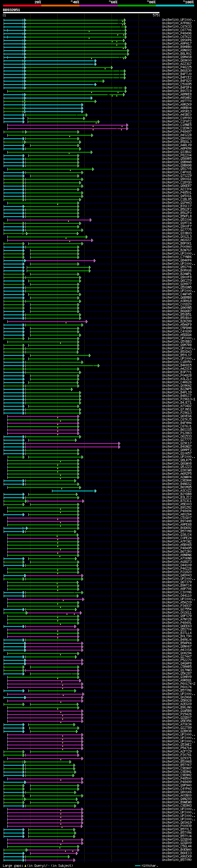Select hit label UniRef100_Q0H294
The width and height of the screenshot is (197, 868).
[x=177, y=653]
